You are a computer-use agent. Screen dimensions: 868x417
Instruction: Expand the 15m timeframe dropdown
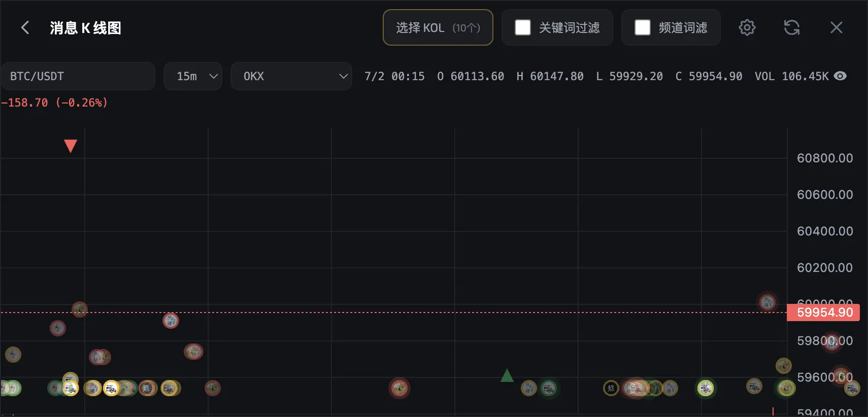pyautogui.click(x=193, y=76)
